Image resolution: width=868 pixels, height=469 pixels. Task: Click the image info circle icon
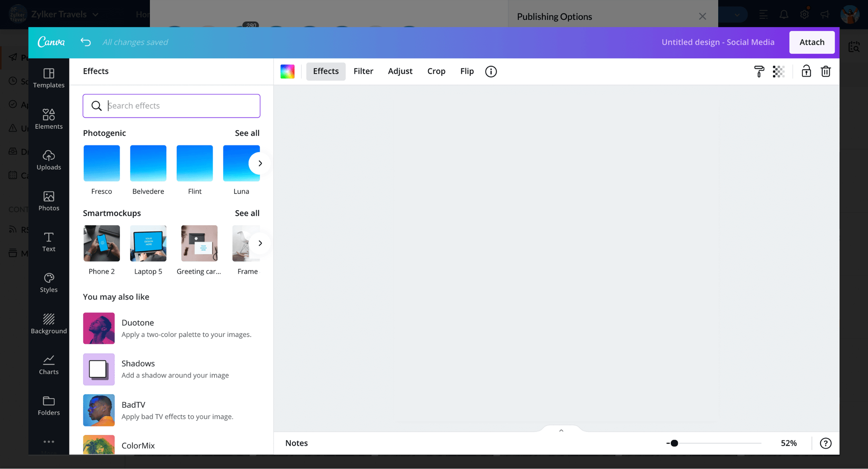point(491,72)
